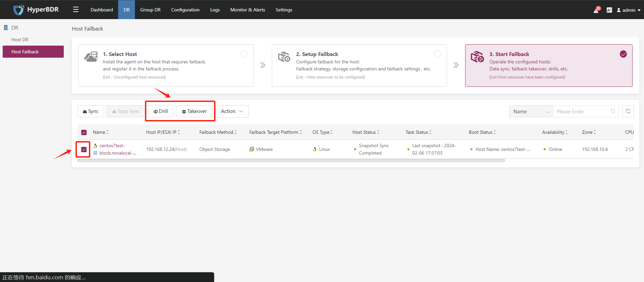
Task: Open the Configuration menu
Action: point(185,10)
